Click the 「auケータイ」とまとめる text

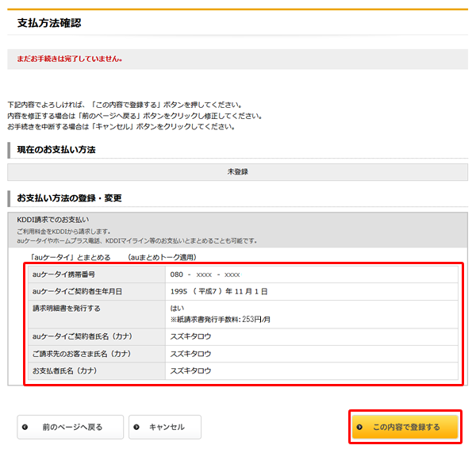70,257
